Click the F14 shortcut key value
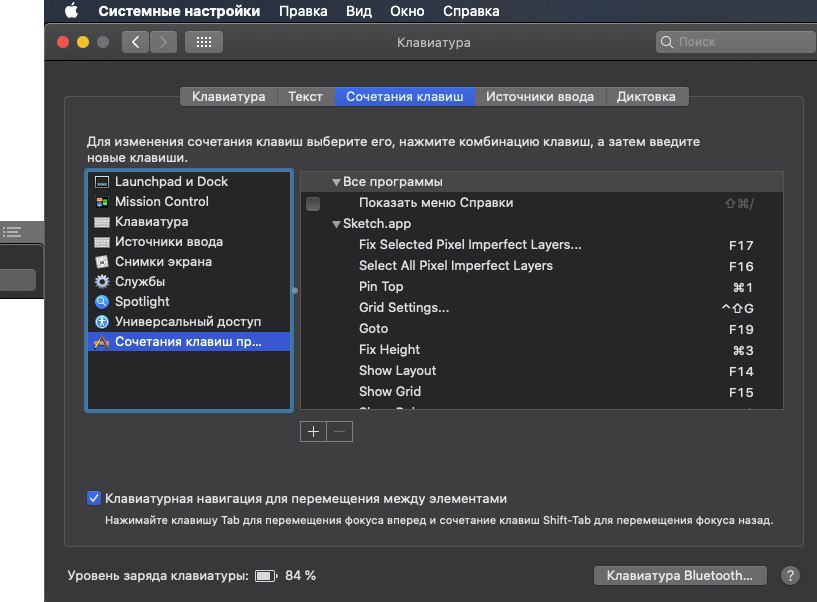 [741, 372]
